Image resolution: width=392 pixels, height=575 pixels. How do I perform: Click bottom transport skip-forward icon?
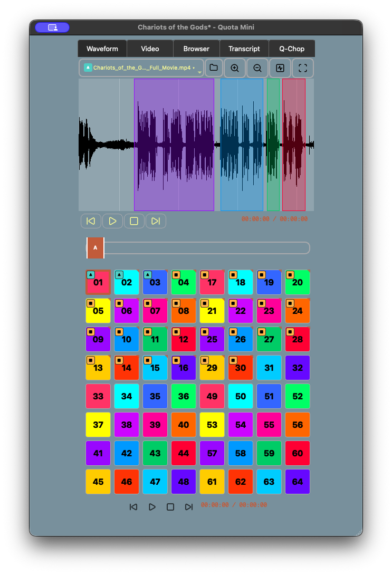click(188, 507)
